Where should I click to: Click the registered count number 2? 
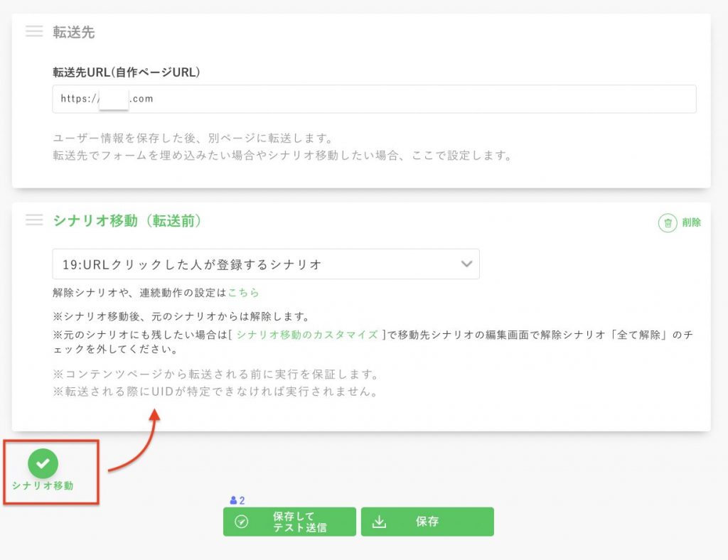[241, 500]
